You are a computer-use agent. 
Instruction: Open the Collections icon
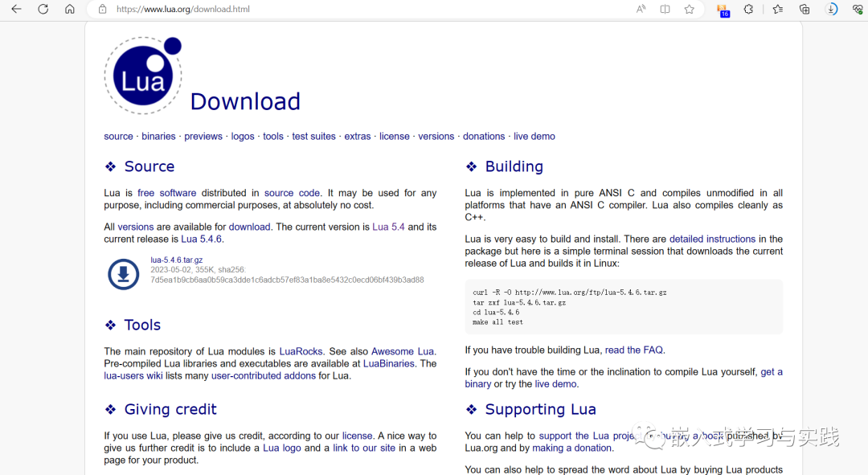[805, 9]
